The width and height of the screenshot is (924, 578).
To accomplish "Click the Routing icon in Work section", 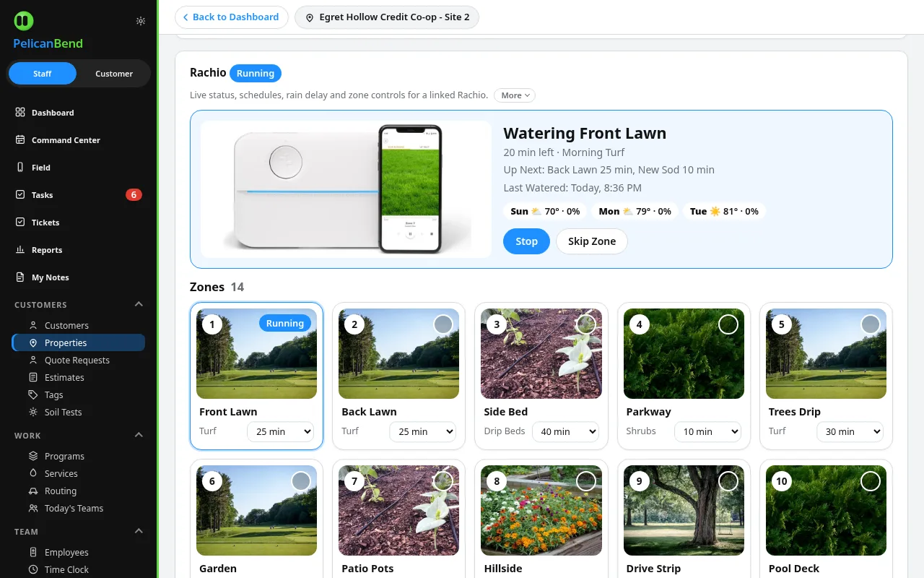I will (33, 491).
